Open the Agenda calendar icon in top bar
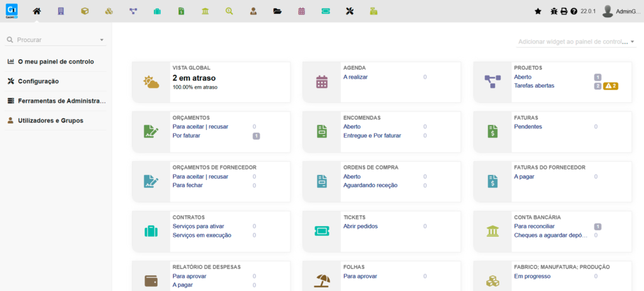 (x=301, y=11)
